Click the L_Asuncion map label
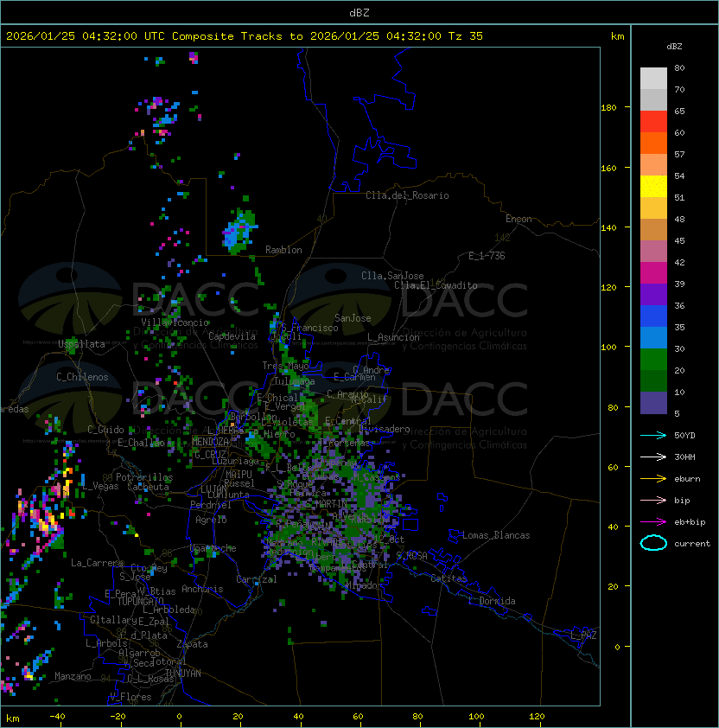Image resolution: width=719 pixels, height=728 pixels. click(x=393, y=337)
